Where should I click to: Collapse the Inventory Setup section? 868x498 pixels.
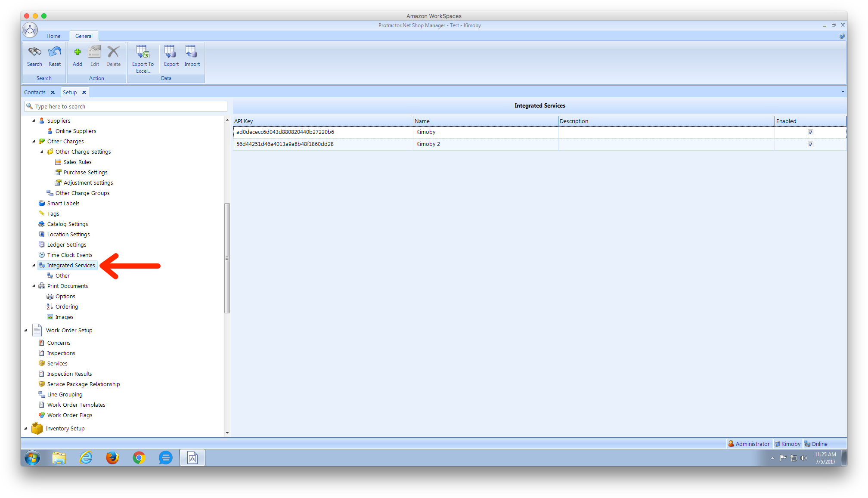tap(26, 429)
